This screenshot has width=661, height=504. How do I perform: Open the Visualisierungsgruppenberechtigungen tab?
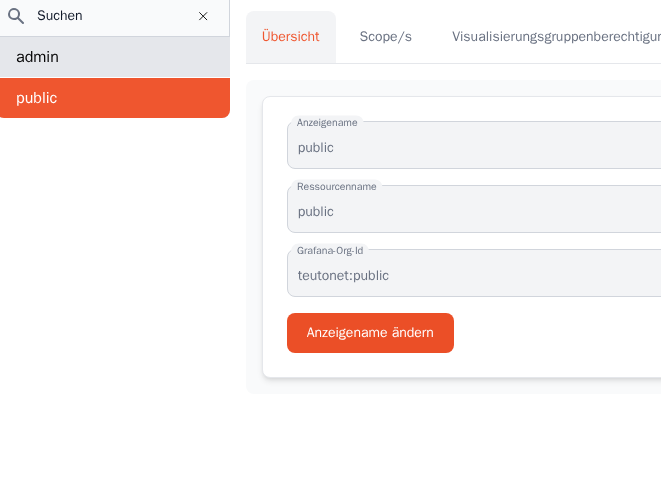[555, 37]
